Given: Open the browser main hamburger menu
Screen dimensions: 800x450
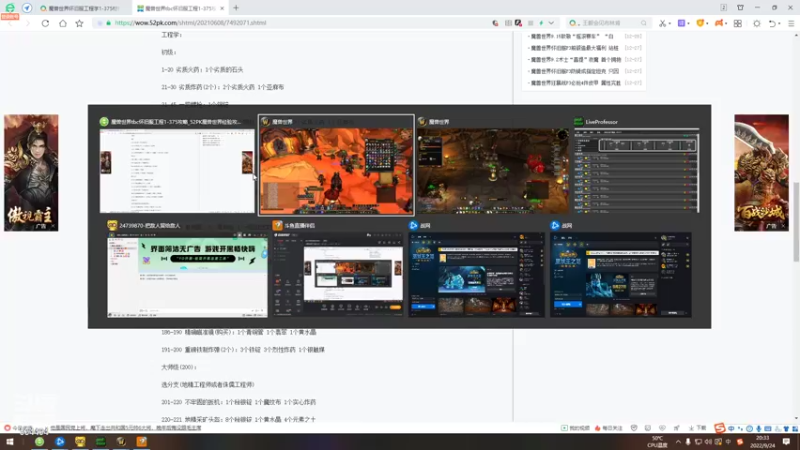Looking at the screenshot, I should (x=791, y=23).
